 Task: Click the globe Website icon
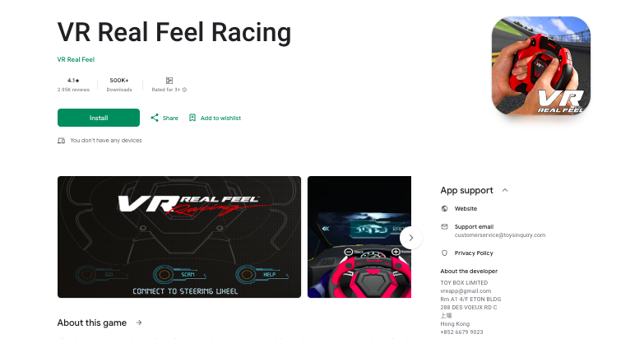(444, 209)
